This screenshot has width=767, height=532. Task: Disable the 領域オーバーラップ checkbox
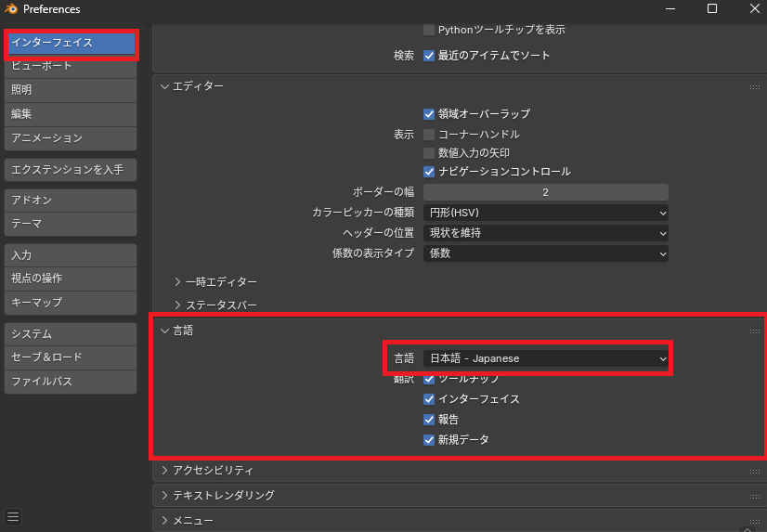tap(429, 114)
